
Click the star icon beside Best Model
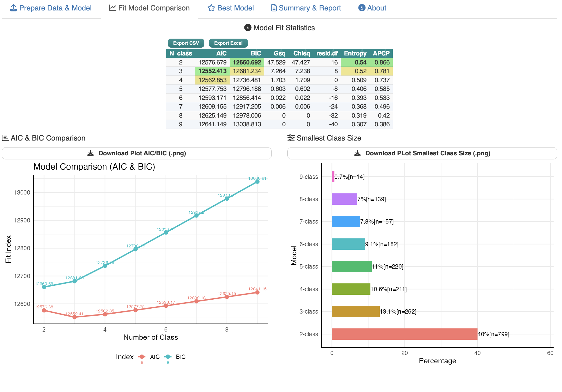coord(211,8)
